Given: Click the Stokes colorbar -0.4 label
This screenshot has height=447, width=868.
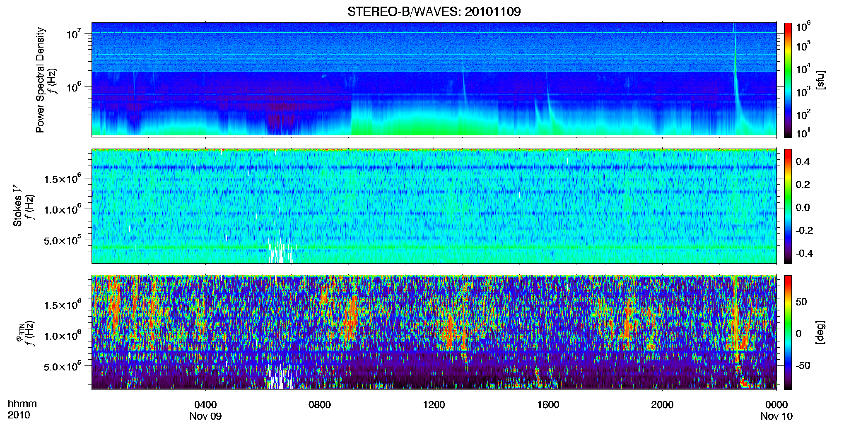Looking at the screenshot, I should [804, 253].
